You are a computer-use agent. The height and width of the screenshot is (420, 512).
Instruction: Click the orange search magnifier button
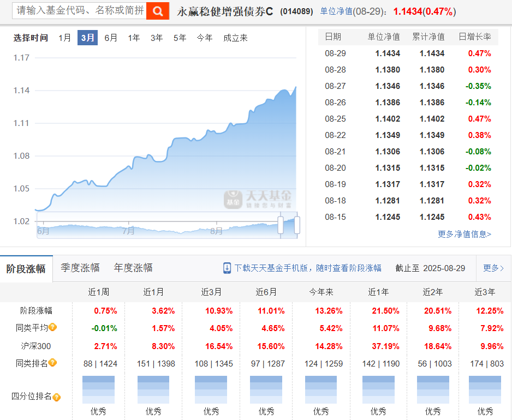click(158, 11)
